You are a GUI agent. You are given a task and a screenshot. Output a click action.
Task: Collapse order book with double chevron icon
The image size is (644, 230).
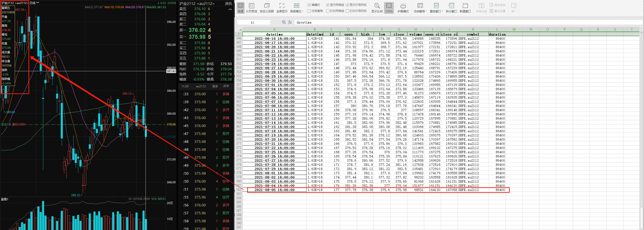230,9
